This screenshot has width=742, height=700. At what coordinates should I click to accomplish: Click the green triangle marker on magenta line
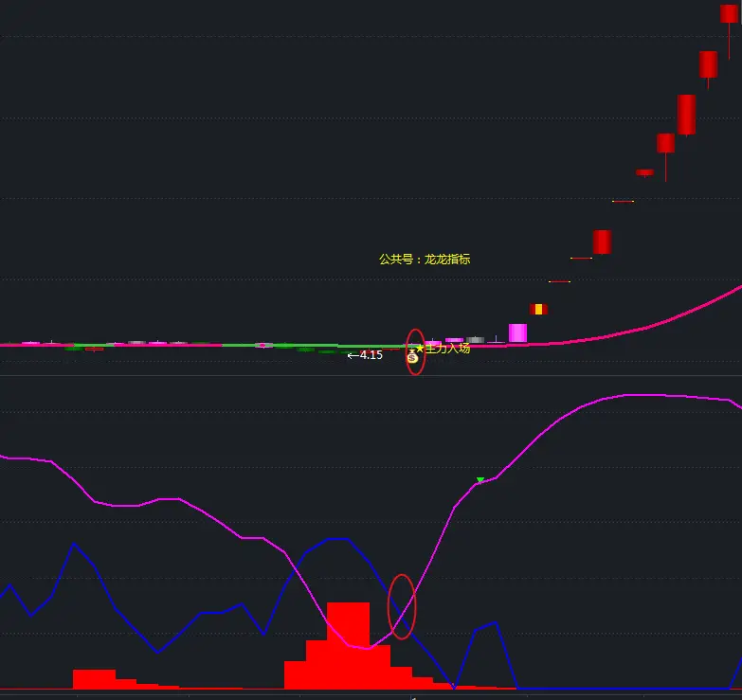click(x=480, y=480)
